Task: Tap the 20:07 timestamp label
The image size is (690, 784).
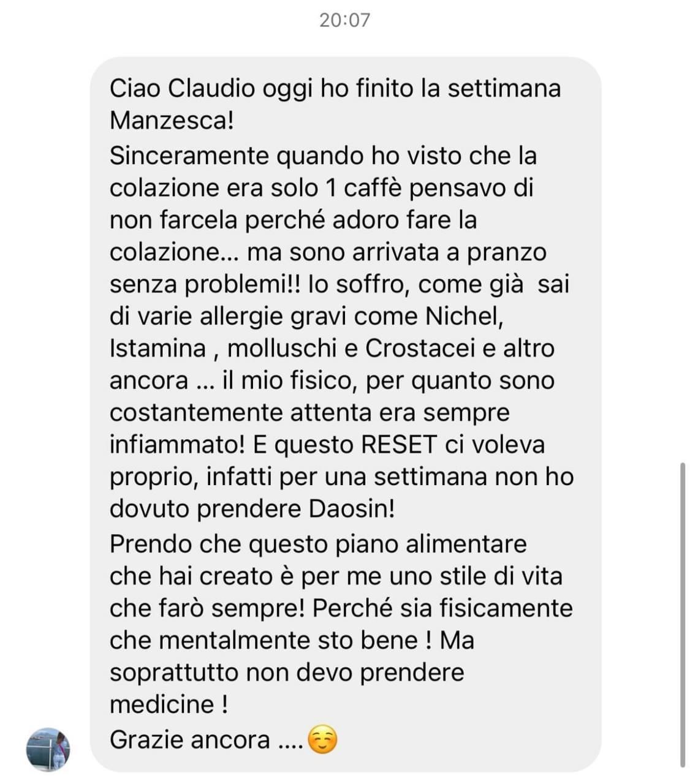Action: click(x=345, y=20)
